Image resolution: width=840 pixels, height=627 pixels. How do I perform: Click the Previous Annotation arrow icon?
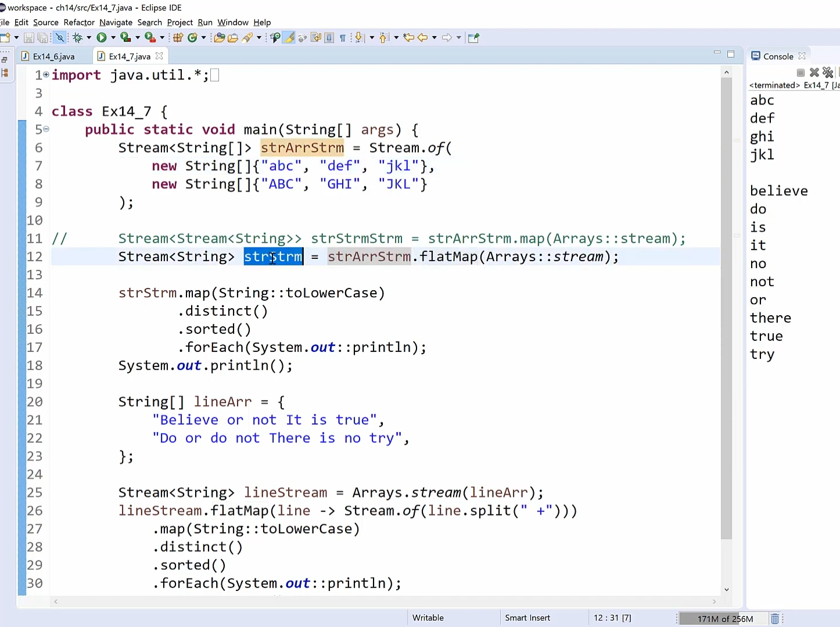383,38
